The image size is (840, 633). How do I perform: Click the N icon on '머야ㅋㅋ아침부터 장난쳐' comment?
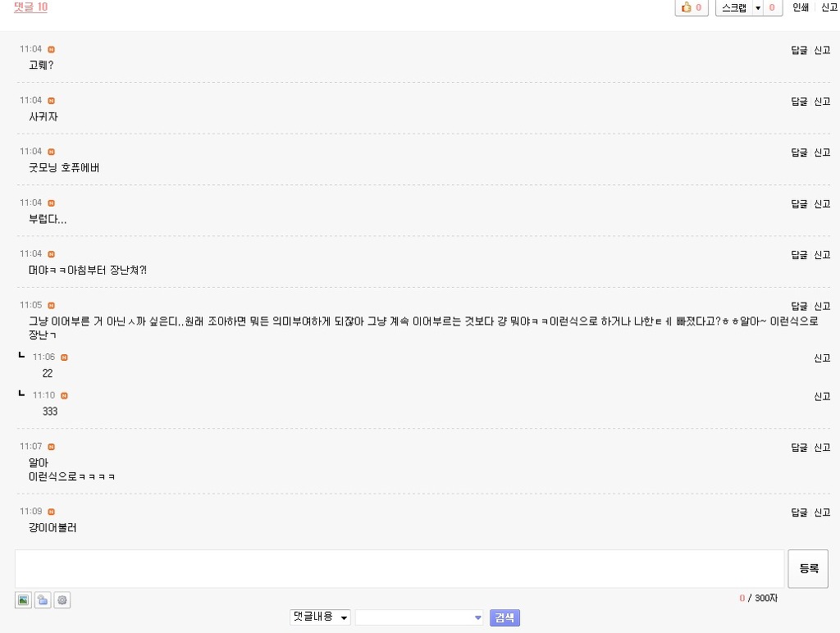[x=52, y=254]
